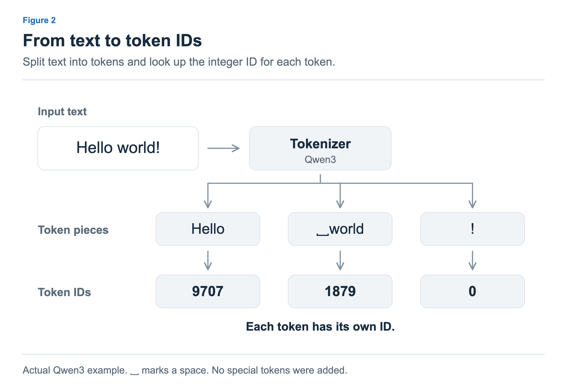Viewport: 567px width, 392px height.
Task: Select the _world token piece box
Action: [340, 229]
